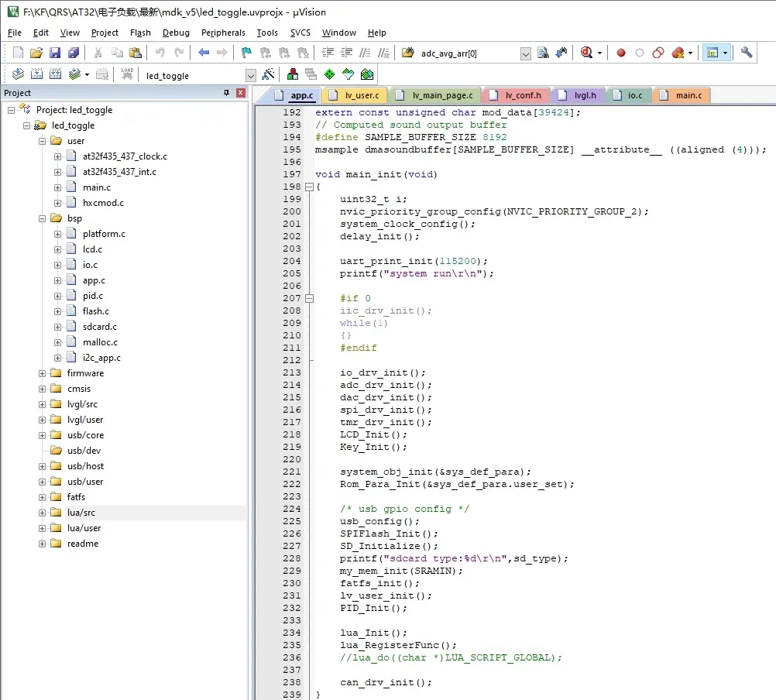Viewport: 776px width, 700px height.
Task: Open Pack Installer icon
Action: 367,74
